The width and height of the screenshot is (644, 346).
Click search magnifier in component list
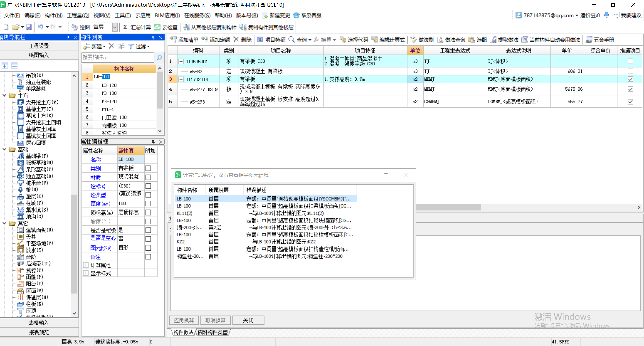tap(159, 57)
